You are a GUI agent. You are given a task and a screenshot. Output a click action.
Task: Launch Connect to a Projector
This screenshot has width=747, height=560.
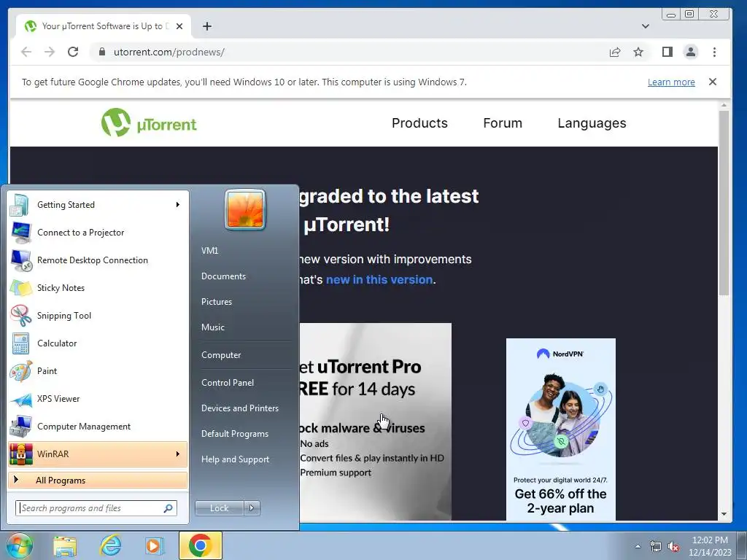tap(98, 233)
